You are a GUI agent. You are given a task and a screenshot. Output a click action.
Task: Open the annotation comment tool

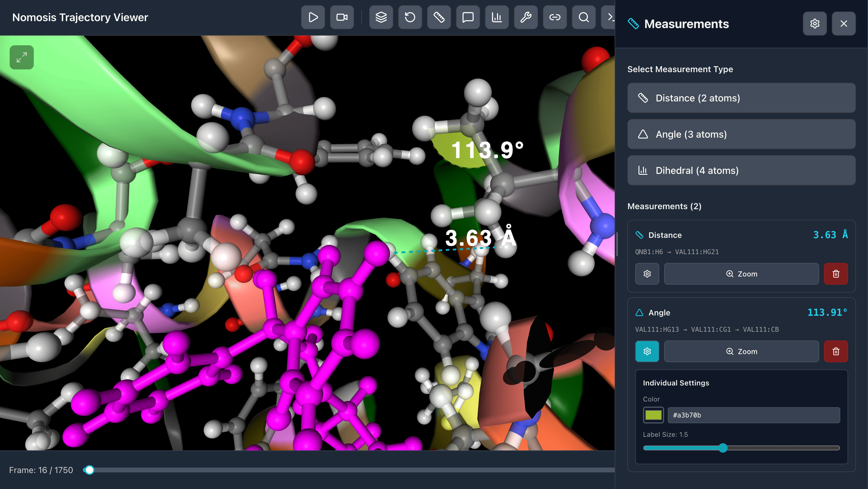pos(468,17)
